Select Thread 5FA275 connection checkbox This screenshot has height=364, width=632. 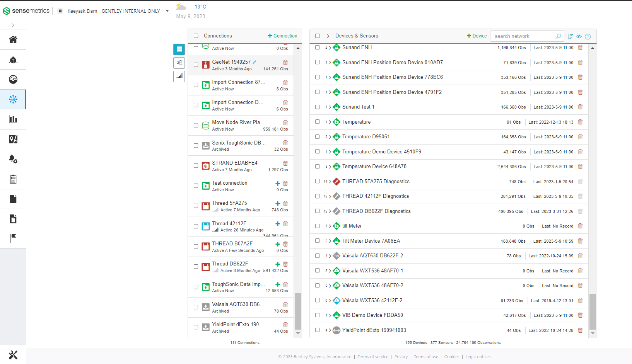196,206
